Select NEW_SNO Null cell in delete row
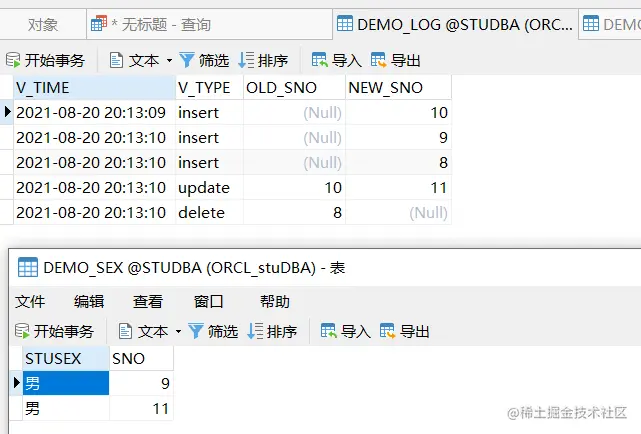641x434 pixels. coord(398,213)
